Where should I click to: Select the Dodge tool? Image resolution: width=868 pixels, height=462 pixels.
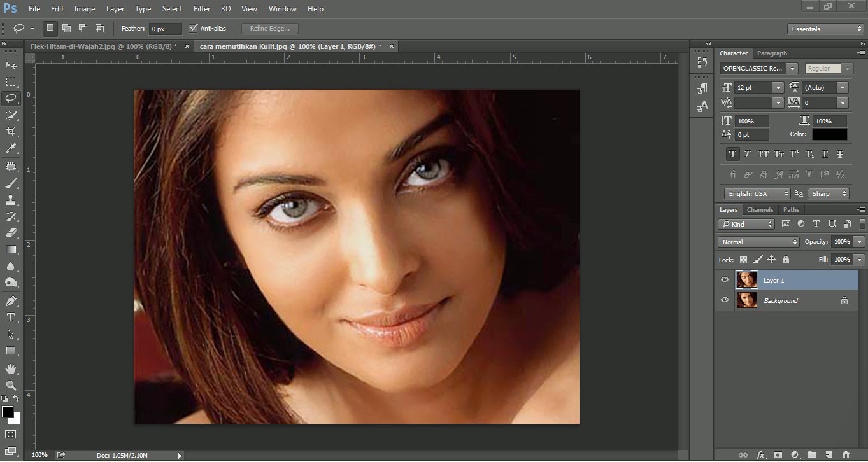(11, 283)
